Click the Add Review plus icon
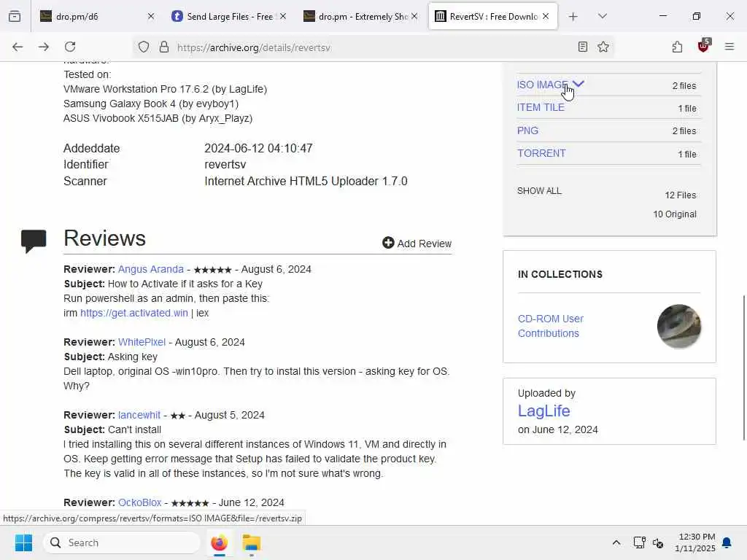 point(388,243)
